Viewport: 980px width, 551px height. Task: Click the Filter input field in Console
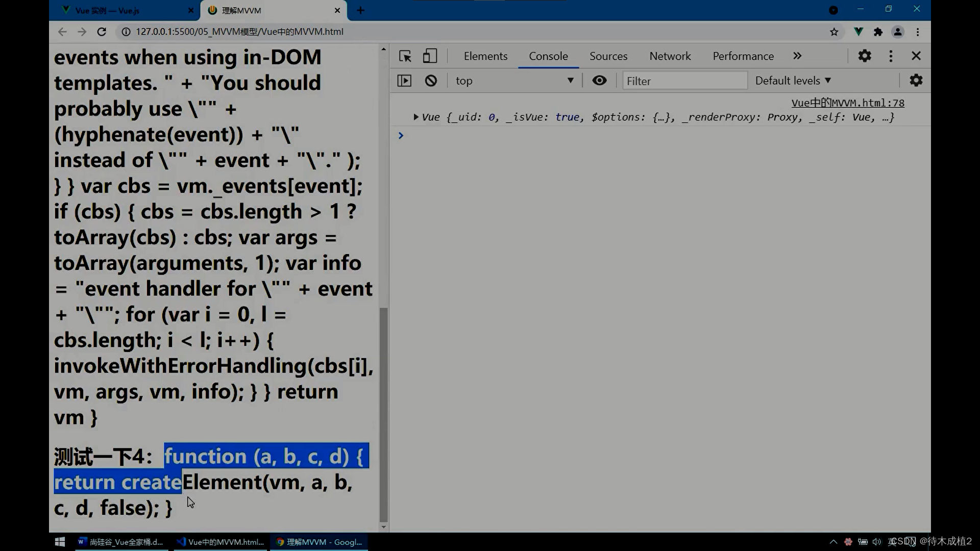pos(683,80)
